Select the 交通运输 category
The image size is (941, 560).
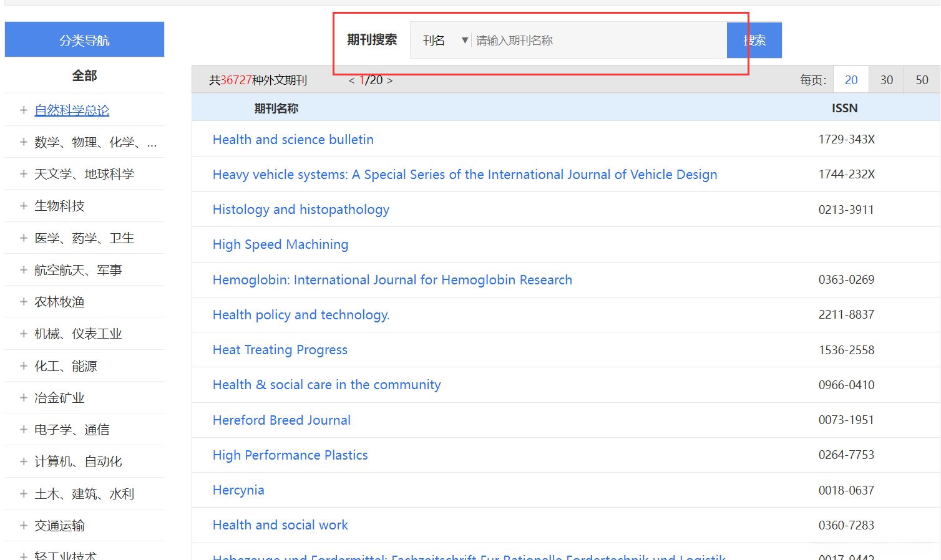pyautogui.click(x=59, y=526)
